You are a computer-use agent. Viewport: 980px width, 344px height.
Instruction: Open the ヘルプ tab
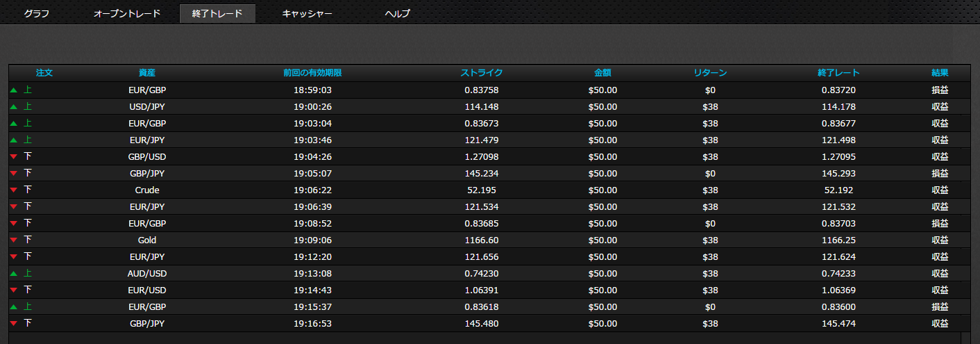[x=398, y=14]
